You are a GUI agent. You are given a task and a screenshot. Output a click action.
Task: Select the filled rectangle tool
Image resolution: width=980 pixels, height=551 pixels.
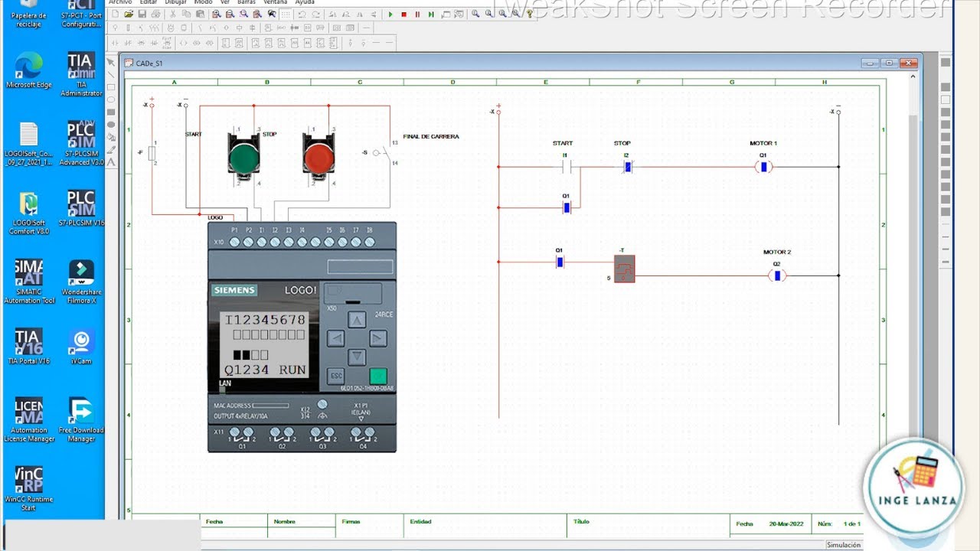click(111, 112)
